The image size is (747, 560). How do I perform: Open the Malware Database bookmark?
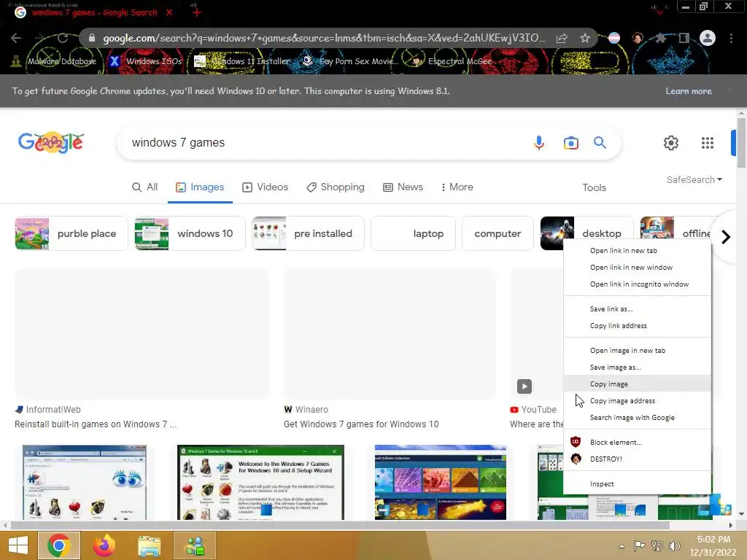coord(54,61)
